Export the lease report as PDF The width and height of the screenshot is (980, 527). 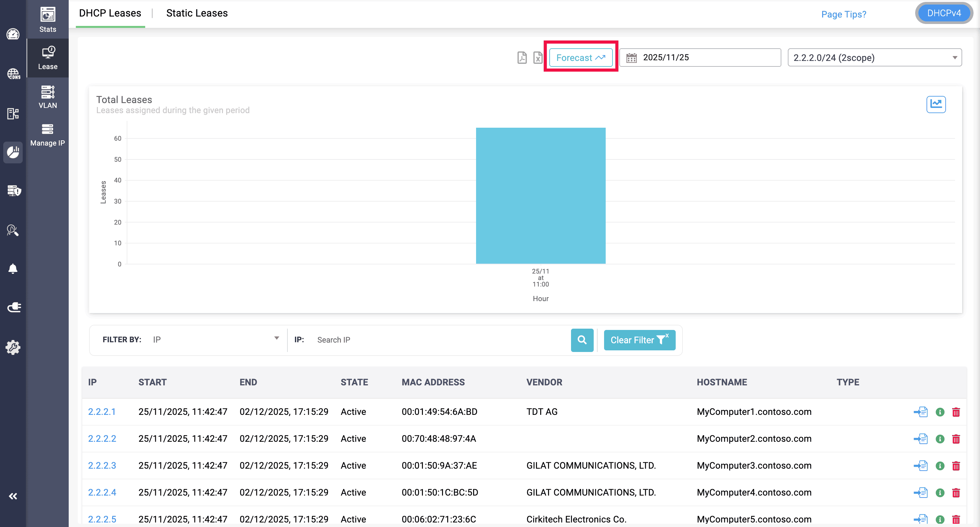click(522, 58)
